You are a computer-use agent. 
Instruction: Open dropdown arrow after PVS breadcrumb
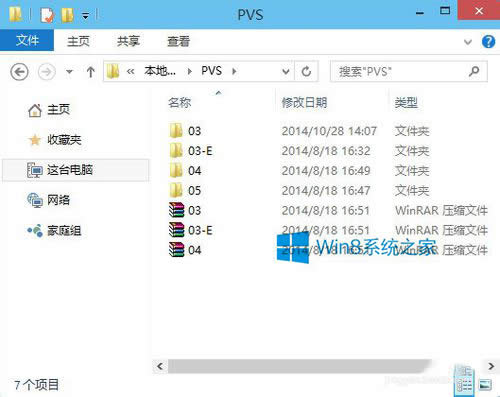[234, 71]
